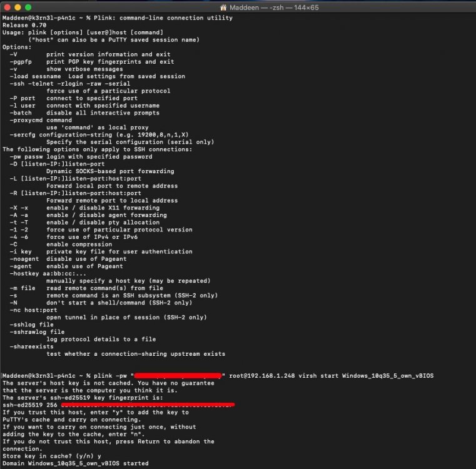Click the 'ssh-ed25519 256' fingerprint line
476x469 pixels.
[118, 405]
